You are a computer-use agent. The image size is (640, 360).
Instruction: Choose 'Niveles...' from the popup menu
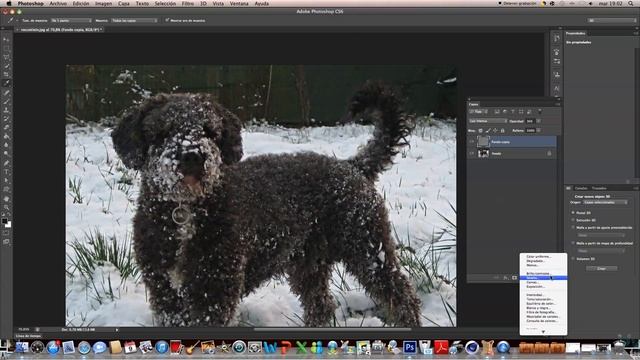coord(543,278)
